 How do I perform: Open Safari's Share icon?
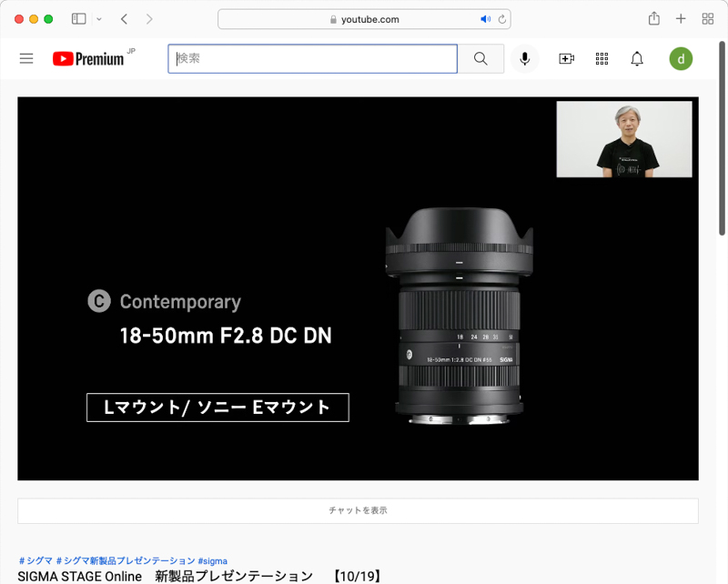coord(653,18)
